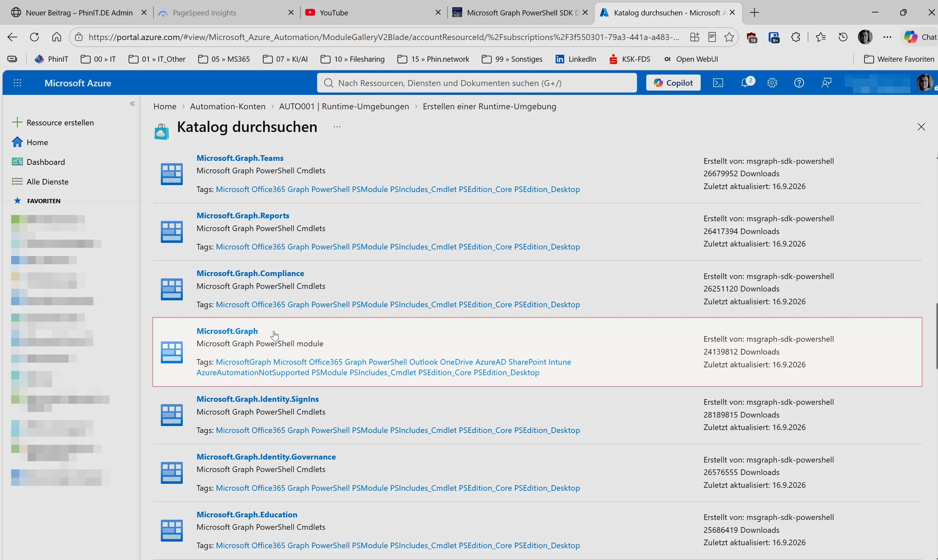
Task: Open the feedback icon in header
Action: (x=826, y=83)
